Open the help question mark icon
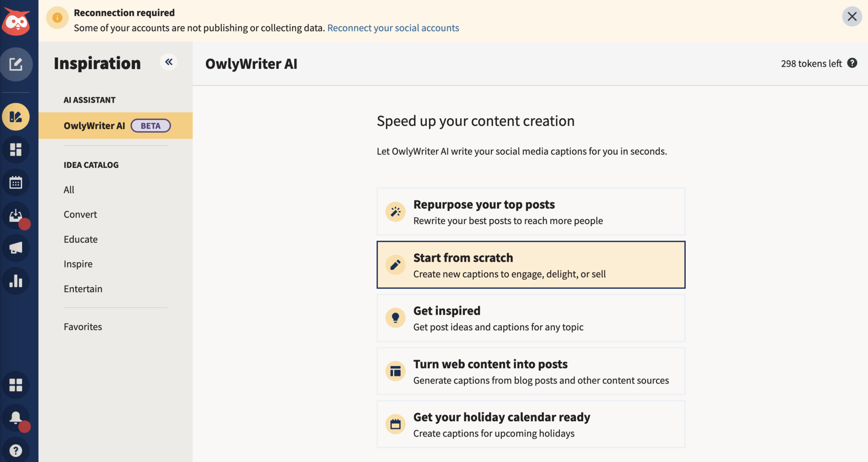The height and width of the screenshot is (462, 868). 16,450
